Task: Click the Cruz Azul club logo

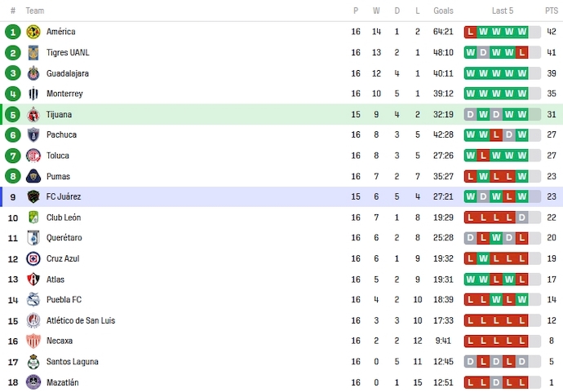Action: (33, 258)
